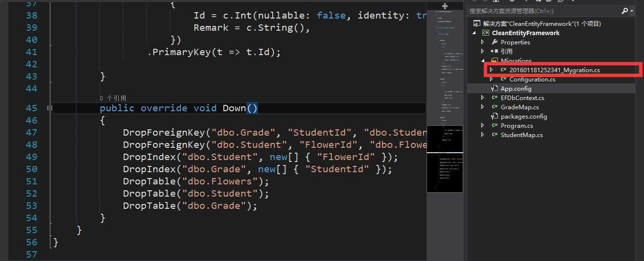Expand the Program.cs node
The height and width of the screenshot is (261, 644).
point(483,125)
